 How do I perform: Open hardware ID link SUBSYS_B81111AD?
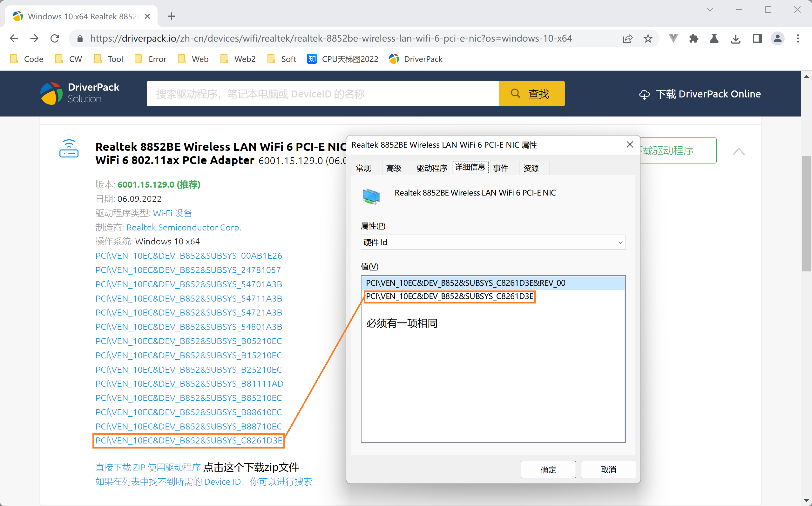click(x=189, y=383)
